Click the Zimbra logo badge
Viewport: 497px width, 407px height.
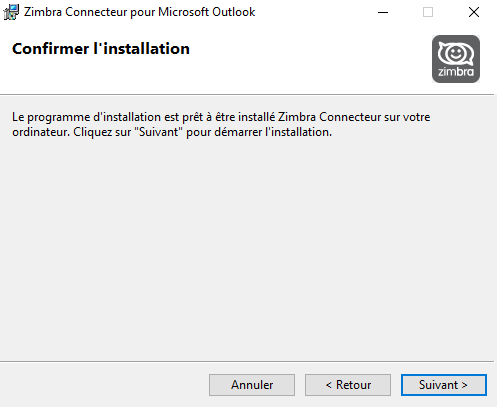[x=456, y=59]
